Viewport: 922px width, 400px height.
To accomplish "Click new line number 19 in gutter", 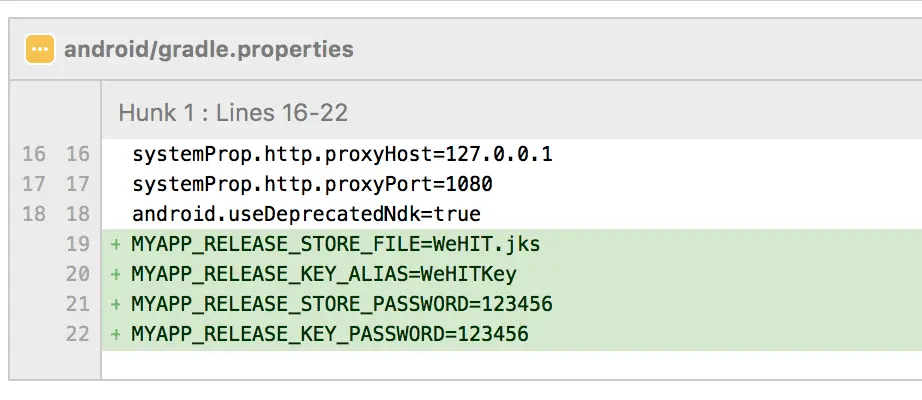I will (78, 244).
